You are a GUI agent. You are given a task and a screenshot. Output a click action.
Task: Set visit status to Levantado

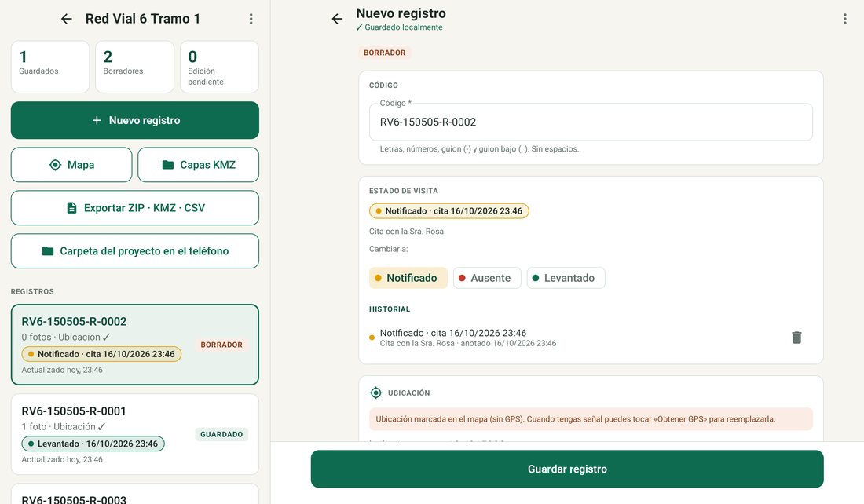point(566,278)
